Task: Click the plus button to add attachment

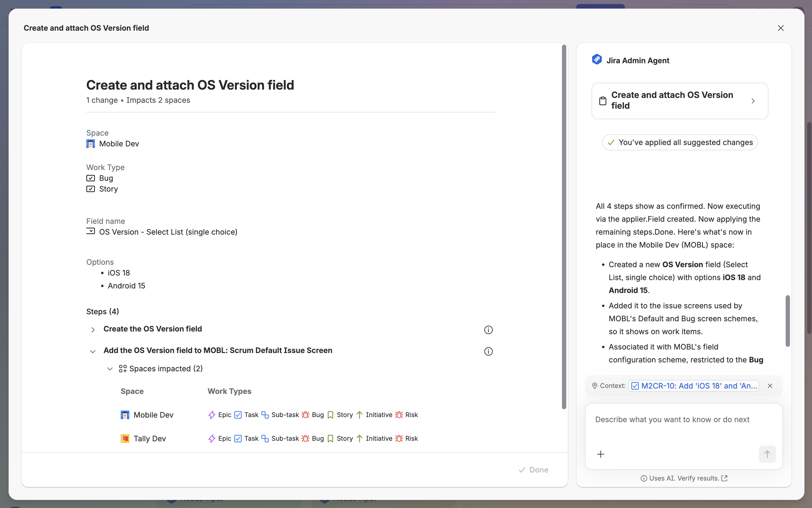Action: pyautogui.click(x=600, y=454)
